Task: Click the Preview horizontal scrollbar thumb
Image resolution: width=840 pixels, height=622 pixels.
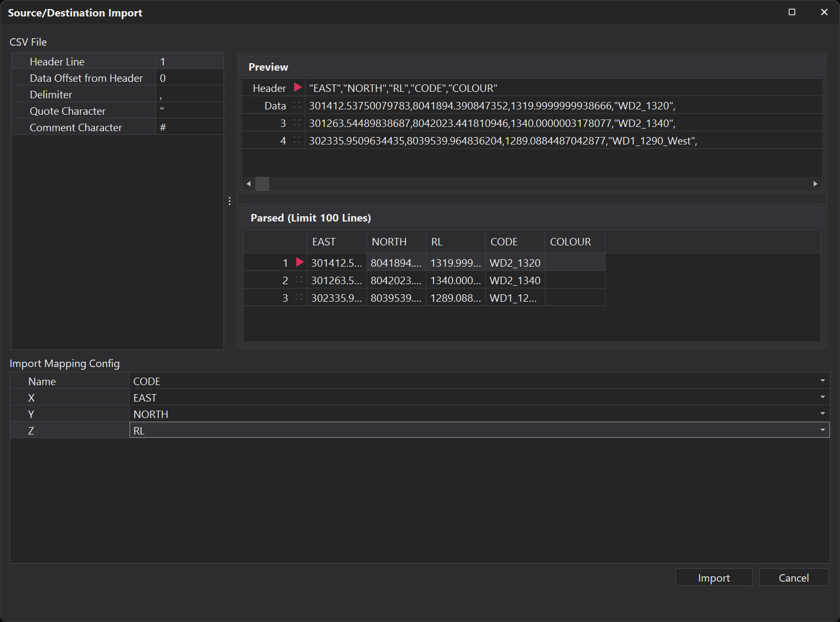Action: (x=262, y=184)
